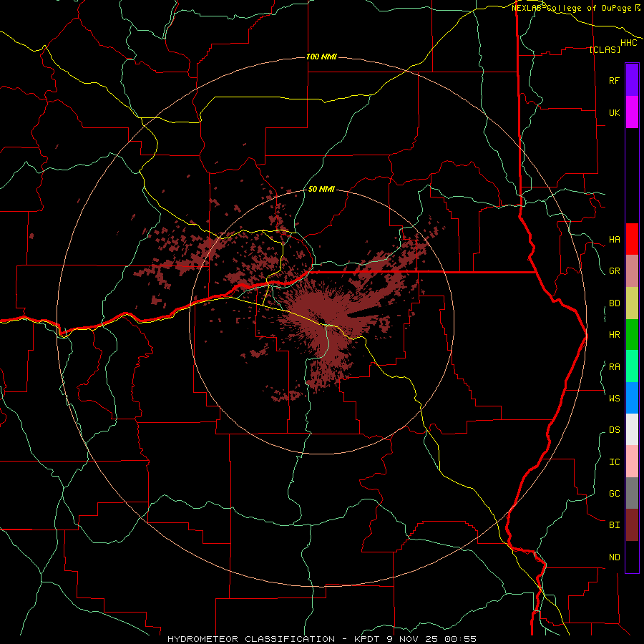
Task: Click the 100 NMI range ring label
Action: tap(321, 57)
